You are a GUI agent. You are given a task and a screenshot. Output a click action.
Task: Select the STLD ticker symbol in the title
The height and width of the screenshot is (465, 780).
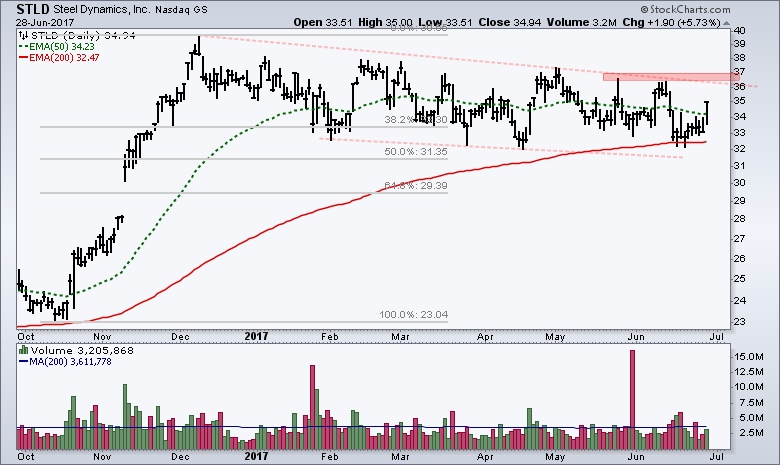tap(32, 9)
